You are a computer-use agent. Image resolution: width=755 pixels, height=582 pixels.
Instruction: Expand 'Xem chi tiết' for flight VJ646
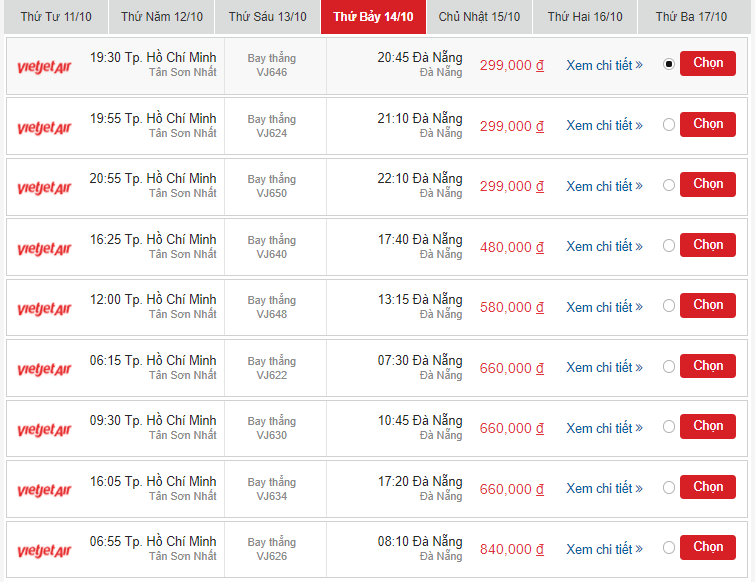[604, 65]
